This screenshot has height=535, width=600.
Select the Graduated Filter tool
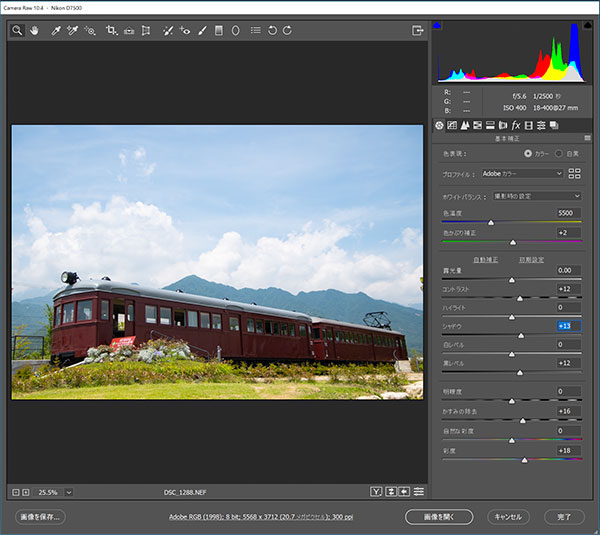(218, 31)
